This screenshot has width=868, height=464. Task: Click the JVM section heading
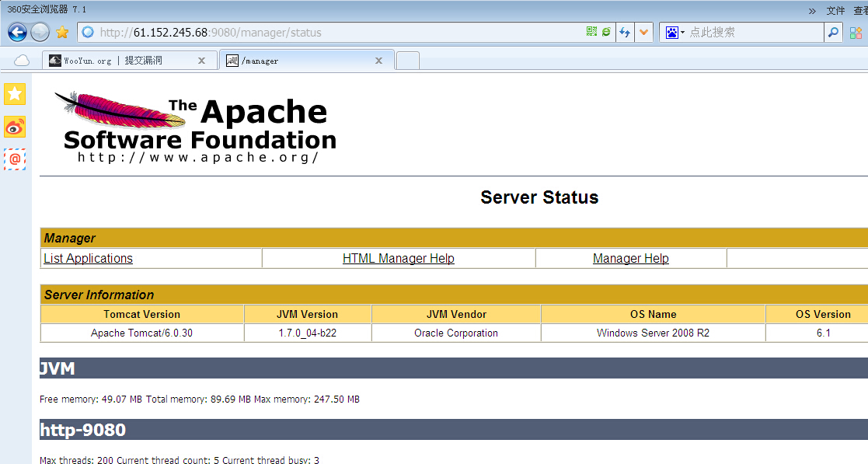(453, 368)
